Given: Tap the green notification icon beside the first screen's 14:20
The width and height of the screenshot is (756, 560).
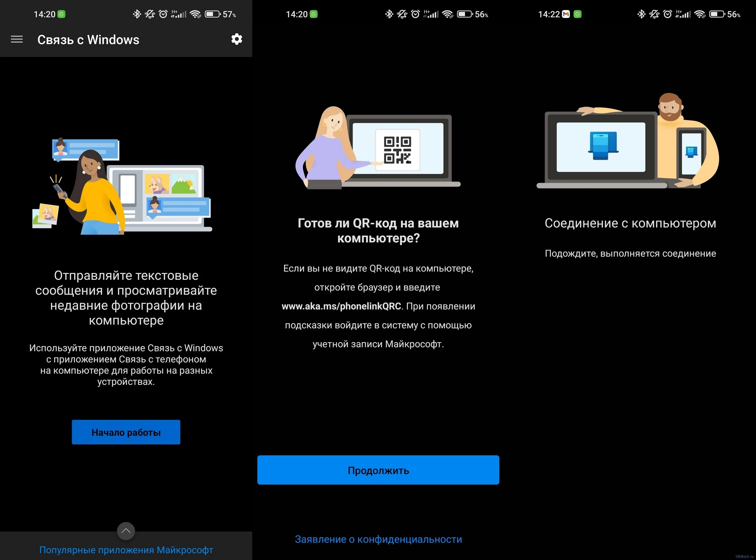Looking at the screenshot, I should click(61, 14).
